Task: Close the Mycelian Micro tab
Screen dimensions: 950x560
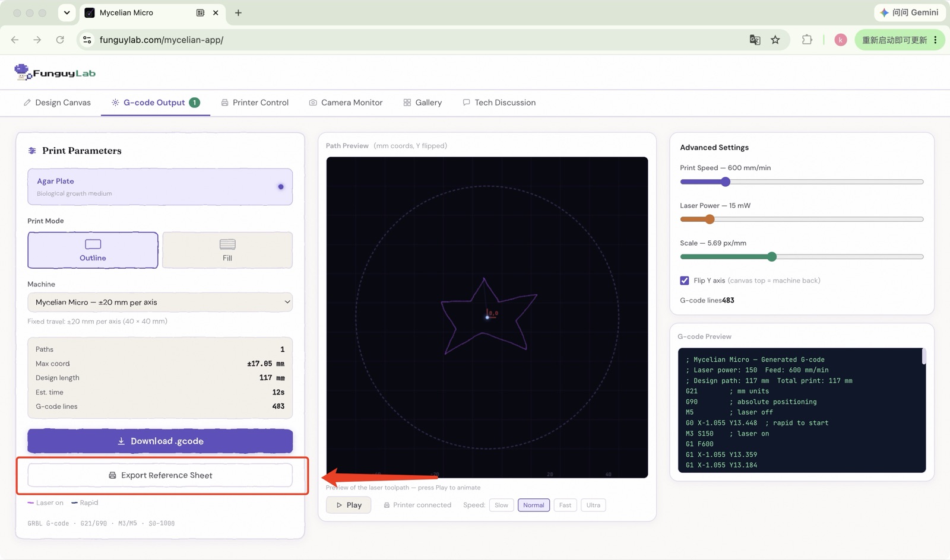Action: coord(216,12)
